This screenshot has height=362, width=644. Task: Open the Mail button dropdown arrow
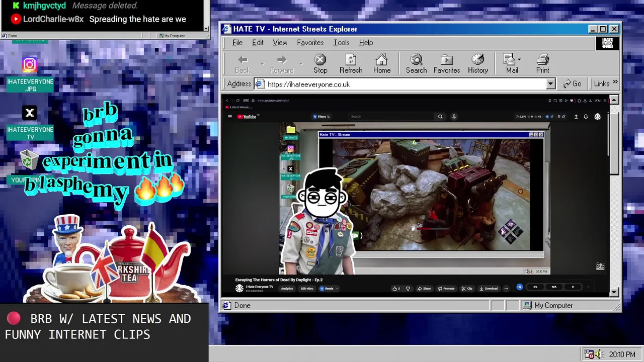[519, 60]
